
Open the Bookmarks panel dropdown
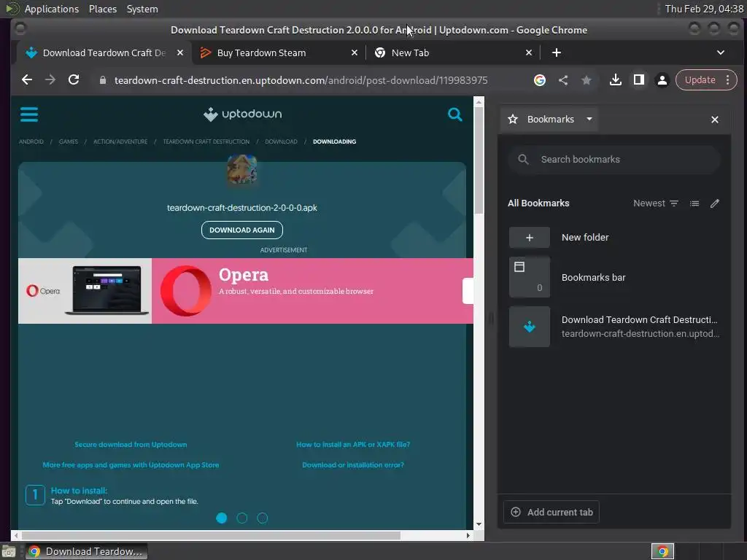coord(589,119)
